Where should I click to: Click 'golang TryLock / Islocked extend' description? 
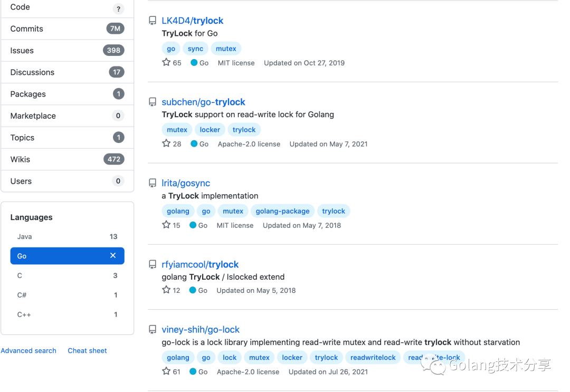point(223,277)
